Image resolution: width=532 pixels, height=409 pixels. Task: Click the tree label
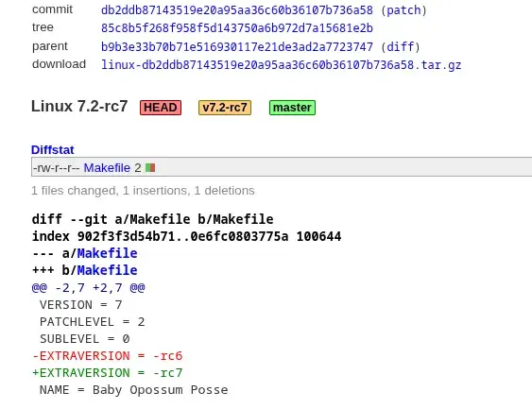pos(43,27)
